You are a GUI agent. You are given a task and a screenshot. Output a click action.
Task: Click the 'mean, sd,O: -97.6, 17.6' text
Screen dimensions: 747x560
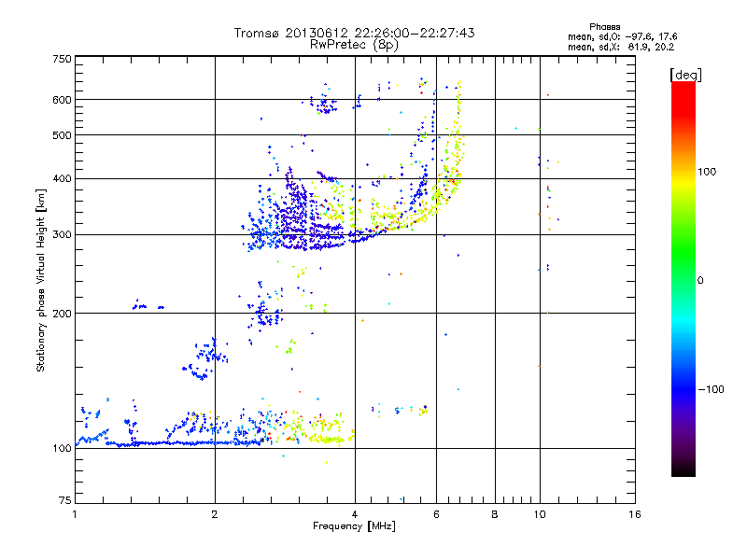[623, 36]
